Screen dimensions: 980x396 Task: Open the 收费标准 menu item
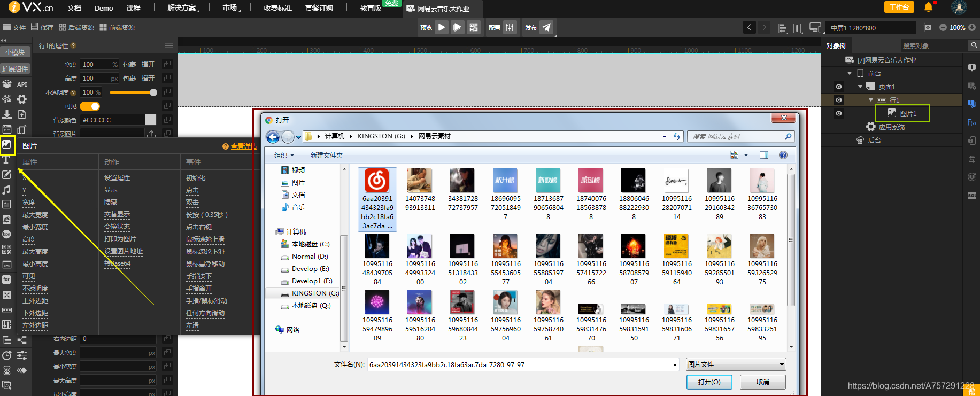tap(277, 8)
